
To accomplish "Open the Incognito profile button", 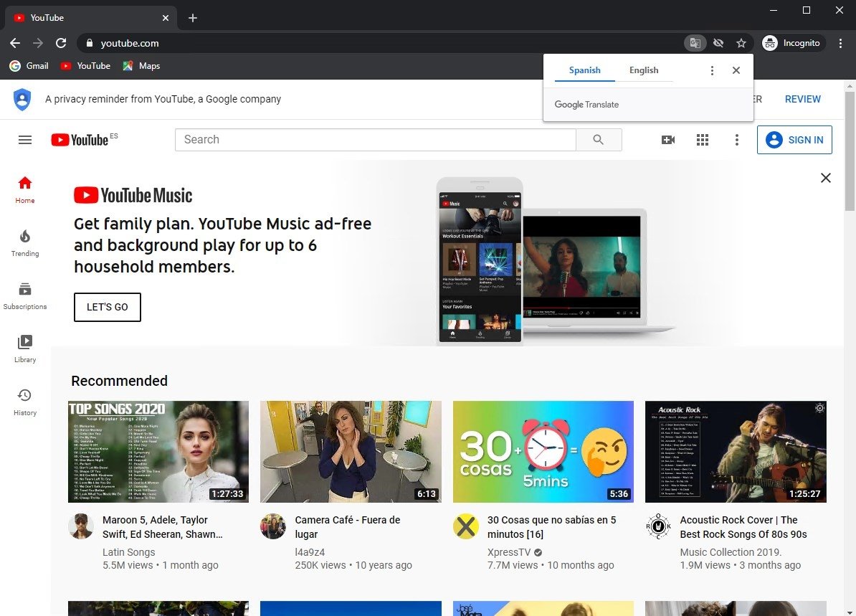I will [x=794, y=43].
